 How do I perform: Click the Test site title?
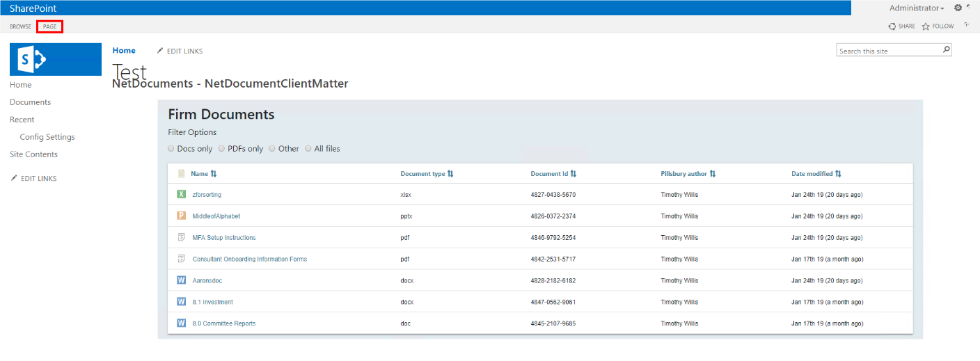[x=129, y=71]
